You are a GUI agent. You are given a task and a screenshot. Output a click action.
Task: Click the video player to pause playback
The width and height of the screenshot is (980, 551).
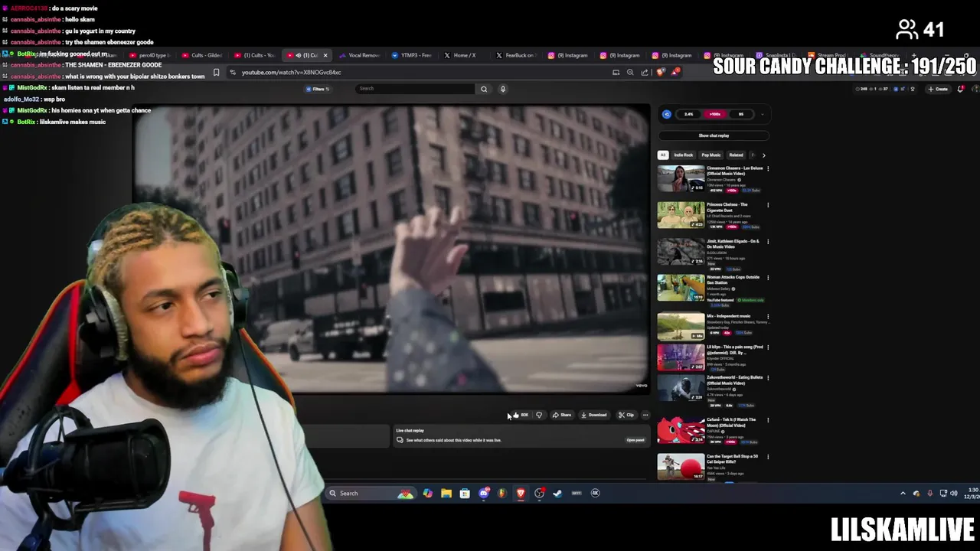391,249
